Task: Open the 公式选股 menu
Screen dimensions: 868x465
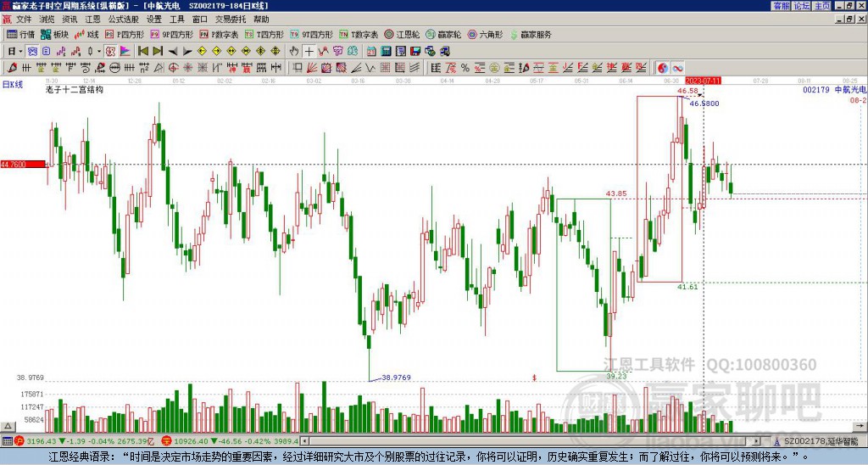Action: click(x=123, y=20)
